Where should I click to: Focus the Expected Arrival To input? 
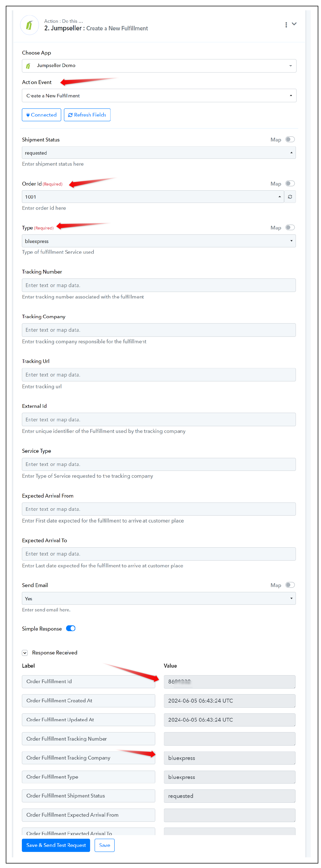point(159,554)
